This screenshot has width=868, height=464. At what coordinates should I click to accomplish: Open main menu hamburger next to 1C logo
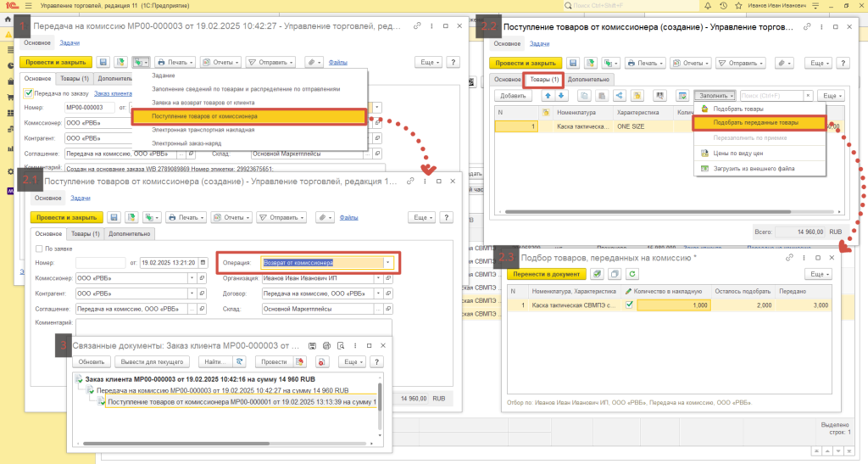(x=28, y=6)
